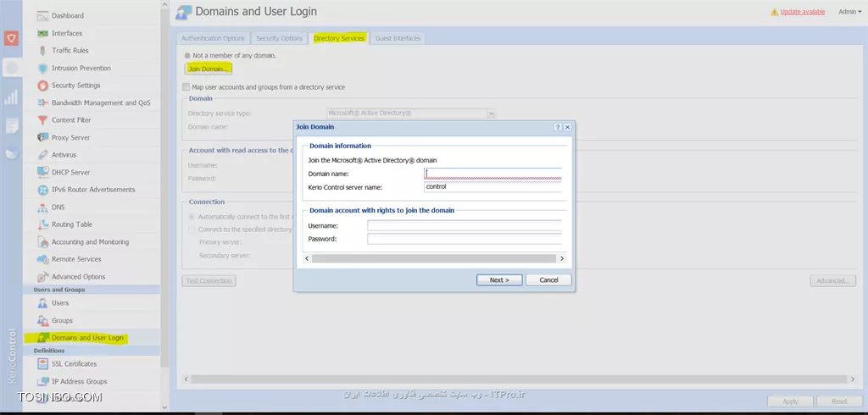Open the logs page icon in left rail
This screenshot has width=868, height=415.
click(x=12, y=125)
